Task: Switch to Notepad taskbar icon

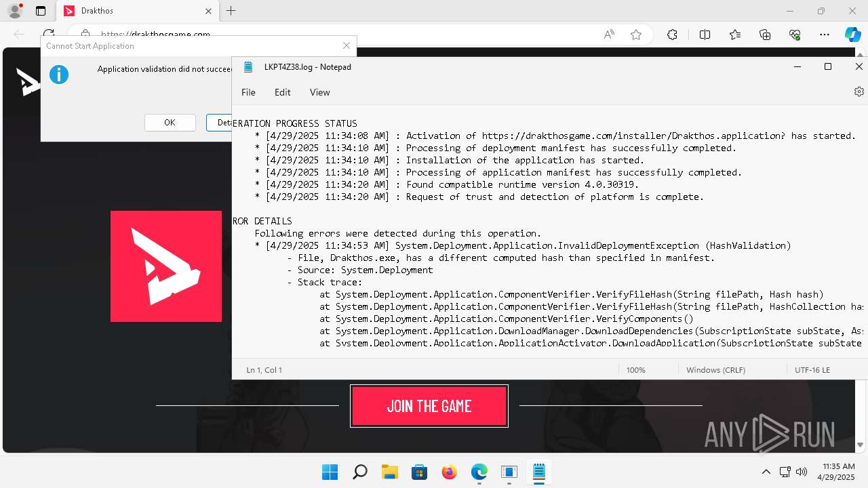Action: point(539,472)
